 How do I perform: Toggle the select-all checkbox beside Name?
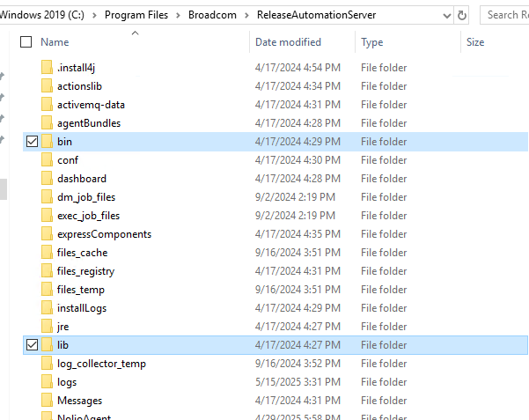26,42
